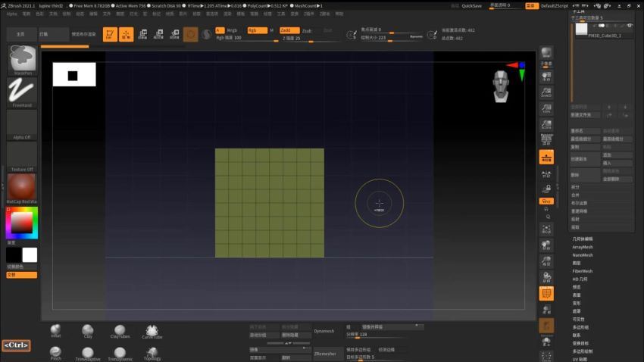Toggle the xyz rotation mode button
The width and height of the screenshot is (644, 362).
tap(546, 201)
